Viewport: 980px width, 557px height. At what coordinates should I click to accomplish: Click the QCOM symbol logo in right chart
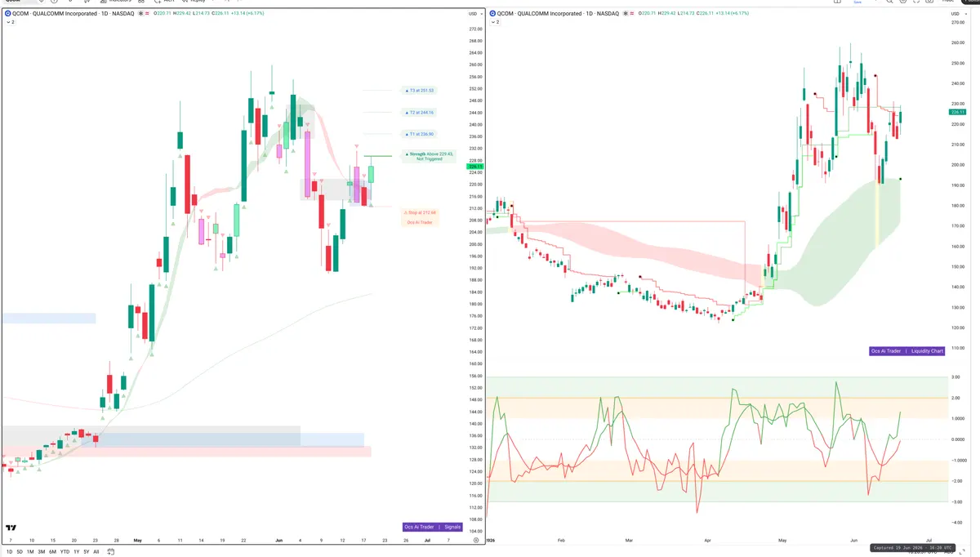click(492, 14)
